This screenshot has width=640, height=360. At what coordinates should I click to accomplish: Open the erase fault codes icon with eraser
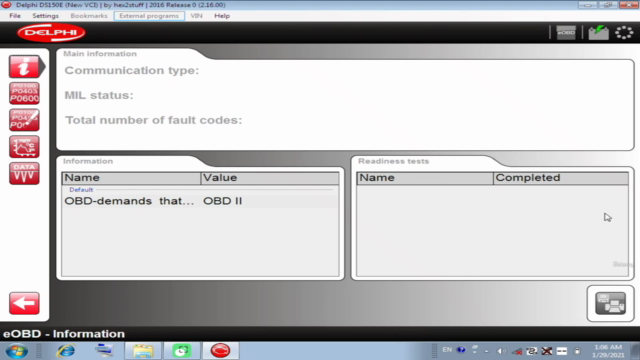coord(24,120)
